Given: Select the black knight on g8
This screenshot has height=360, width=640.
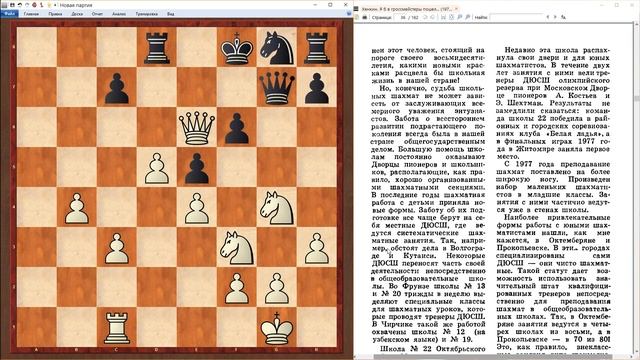Looking at the screenshot, I should [277, 48].
